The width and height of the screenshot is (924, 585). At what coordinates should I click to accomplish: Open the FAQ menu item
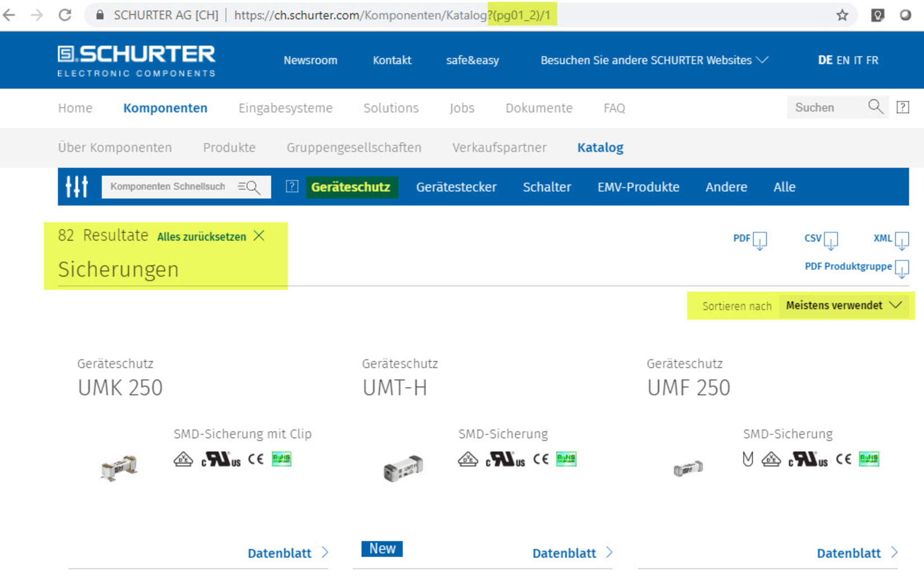click(614, 108)
